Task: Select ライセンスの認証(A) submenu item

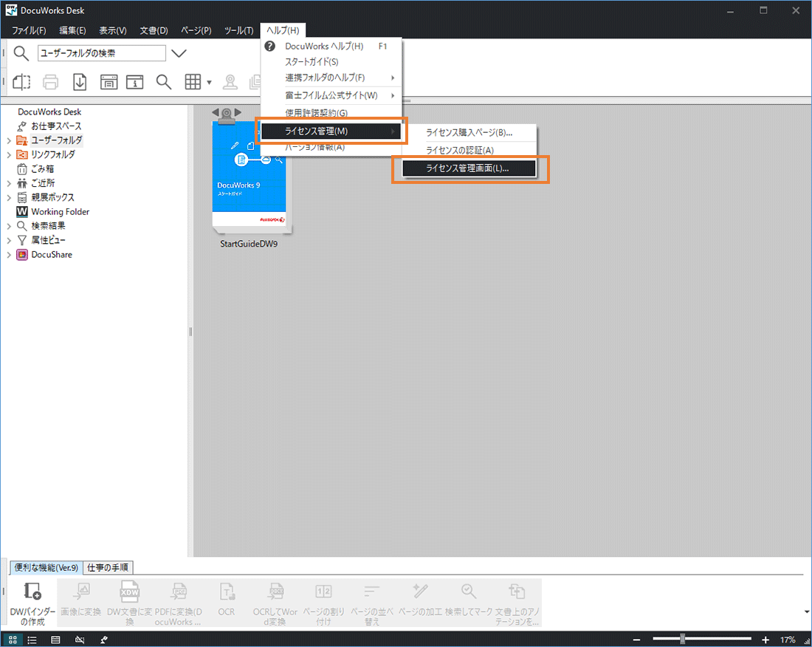Action: (x=469, y=150)
